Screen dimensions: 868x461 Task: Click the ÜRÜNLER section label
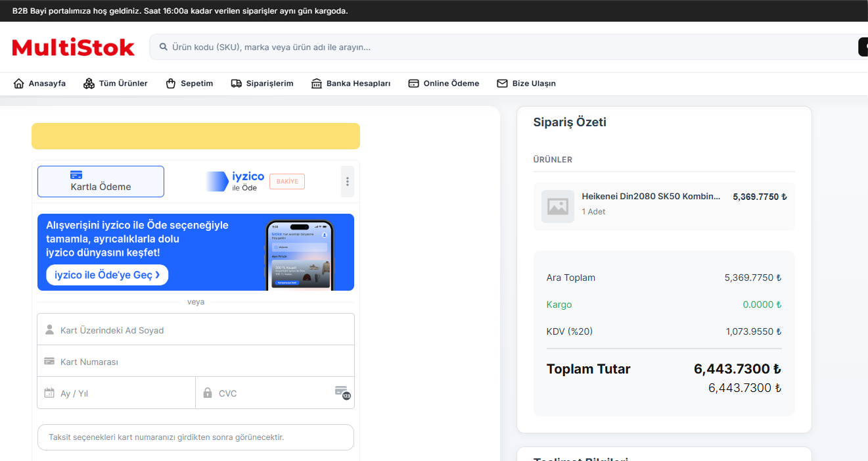point(553,160)
